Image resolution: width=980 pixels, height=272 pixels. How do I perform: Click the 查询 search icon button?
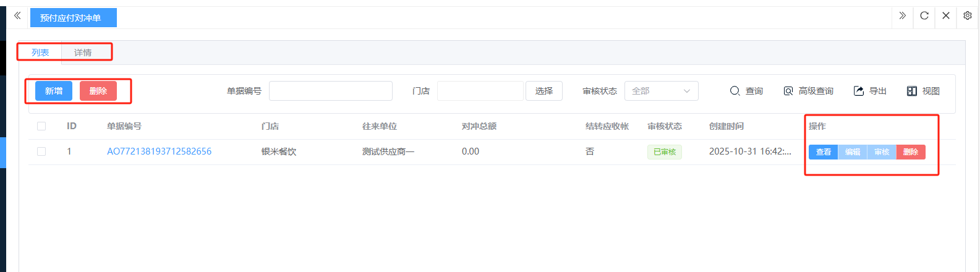[746, 91]
